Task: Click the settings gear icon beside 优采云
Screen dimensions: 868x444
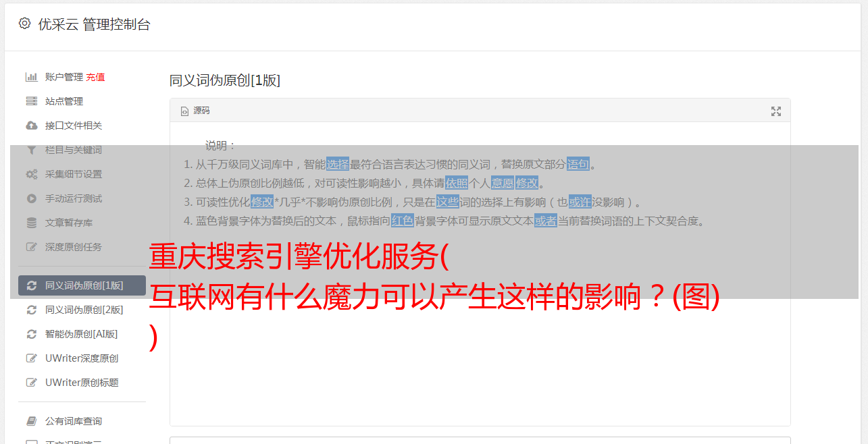Action: 25,24
